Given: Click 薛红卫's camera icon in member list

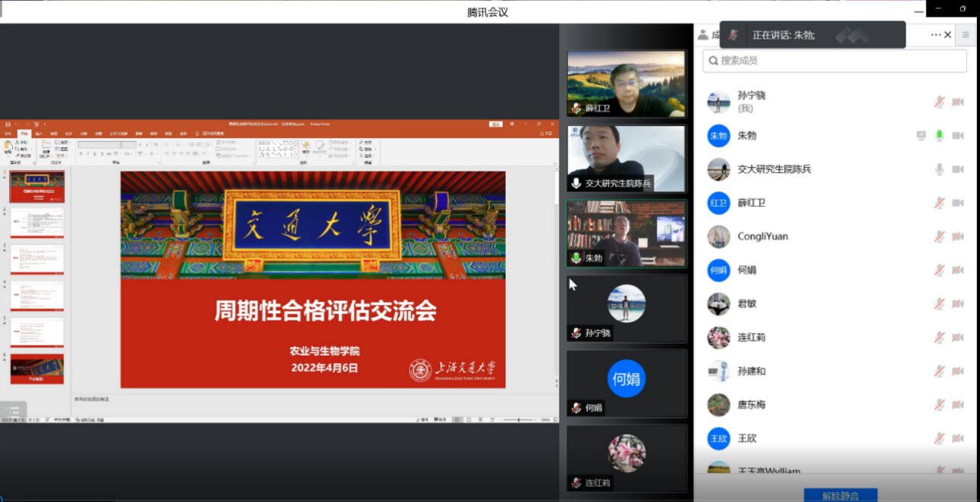Looking at the screenshot, I should [957, 202].
